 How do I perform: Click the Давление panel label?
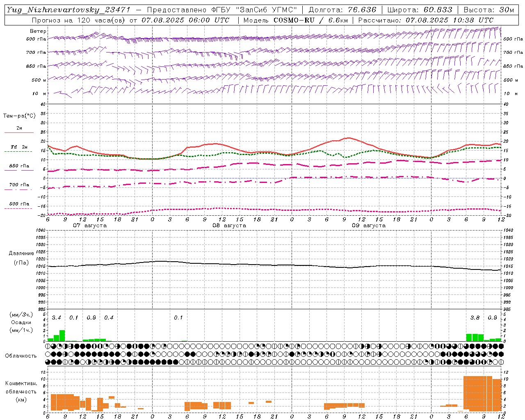(x=21, y=253)
